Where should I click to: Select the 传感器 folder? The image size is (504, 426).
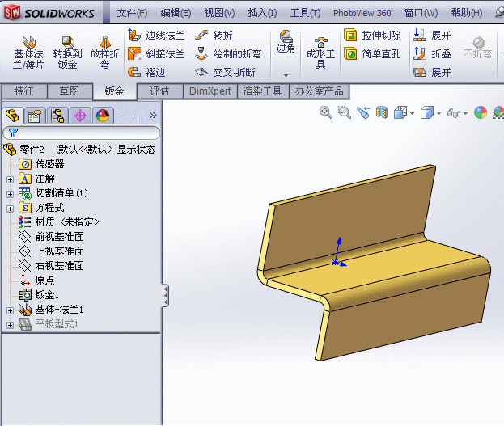pos(41,164)
